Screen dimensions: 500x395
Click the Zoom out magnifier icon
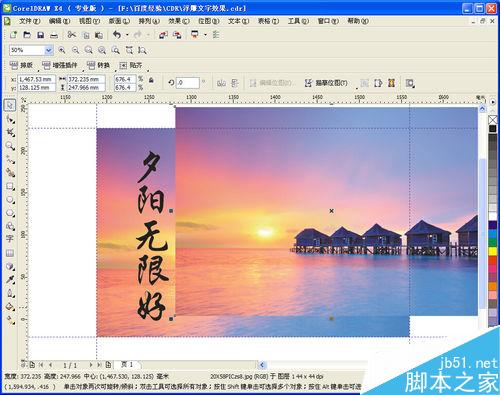[x=76, y=50]
